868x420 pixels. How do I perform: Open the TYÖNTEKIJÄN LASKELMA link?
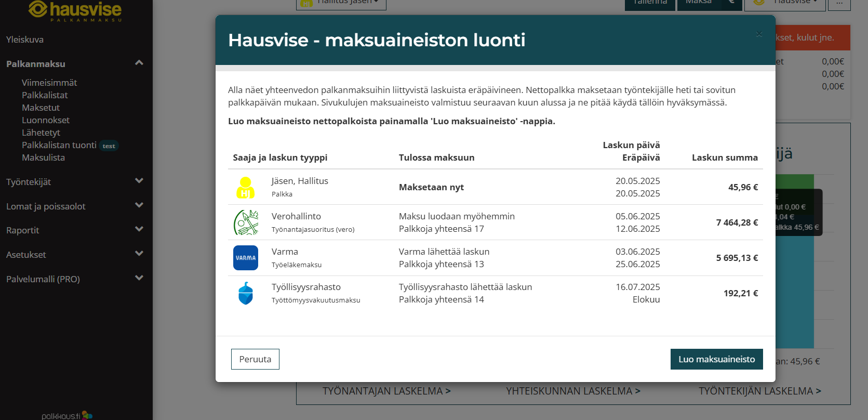click(760, 391)
